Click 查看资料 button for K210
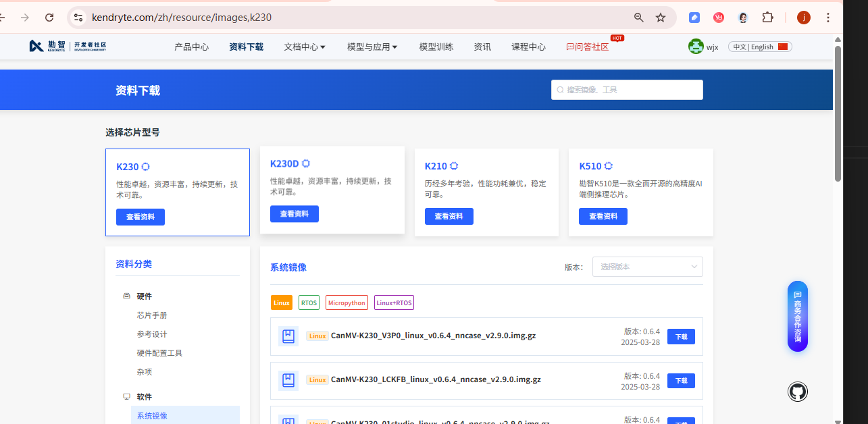 pyautogui.click(x=449, y=217)
